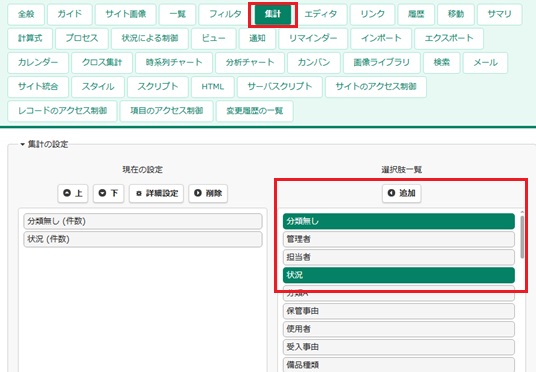The width and height of the screenshot is (536, 372).
Task: Switch to the インポート tab
Action: [x=381, y=38]
